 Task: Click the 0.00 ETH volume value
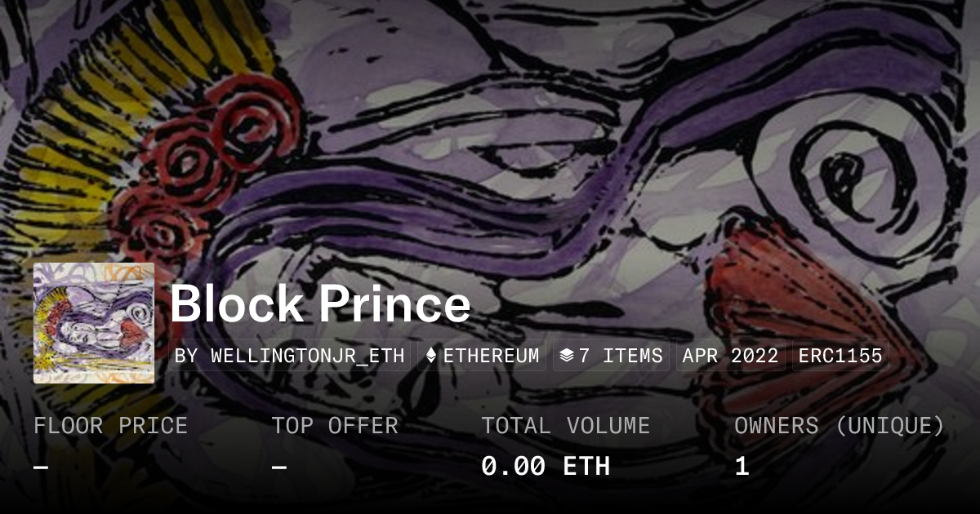(546, 467)
